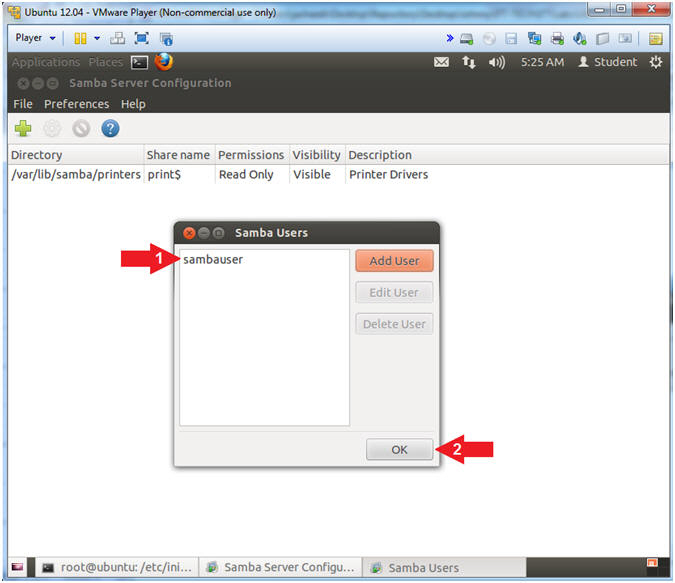Click the VMware pause virtual machine icon
Viewport: 675px width, 583px height.
[x=80, y=39]
